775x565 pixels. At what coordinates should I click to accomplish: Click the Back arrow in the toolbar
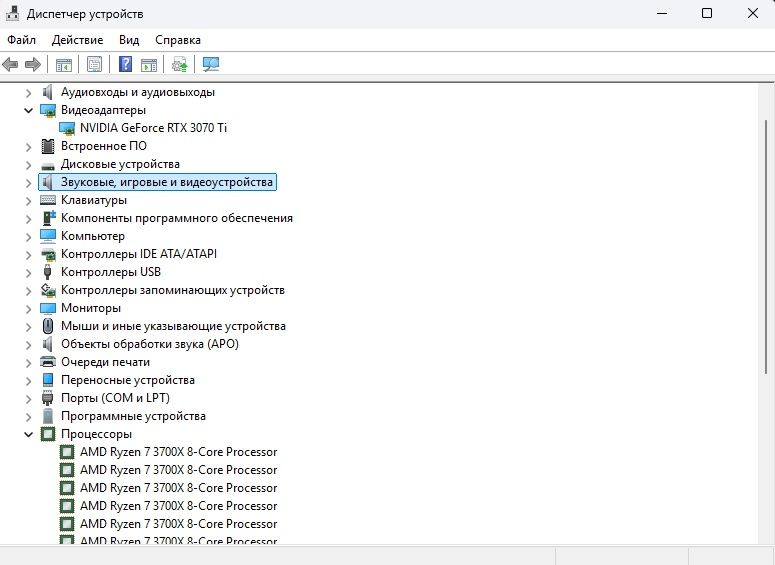[10, 64]
